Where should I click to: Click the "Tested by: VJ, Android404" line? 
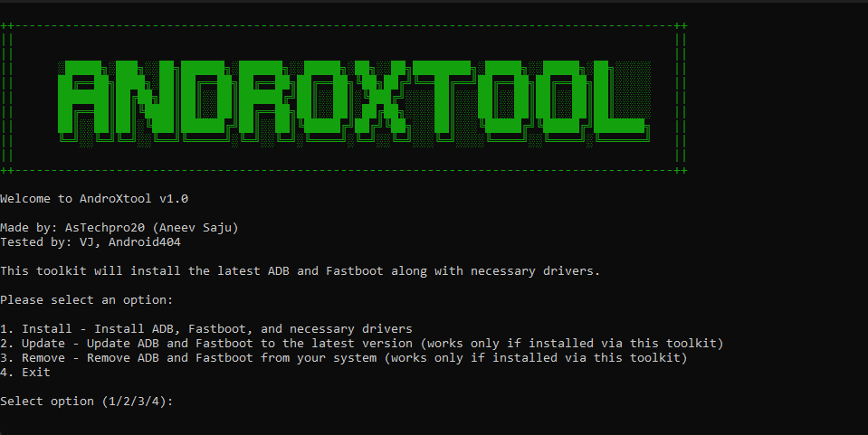click(91, 241)
